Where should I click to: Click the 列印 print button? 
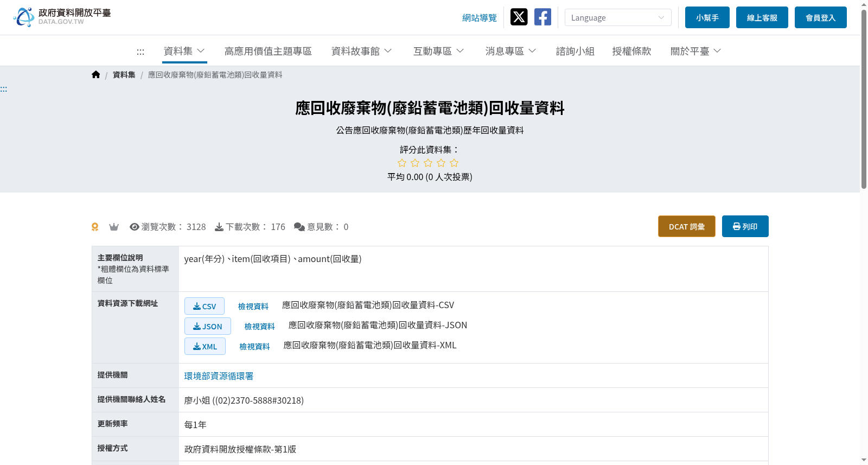pyautogui.click(x=745, y=226)
